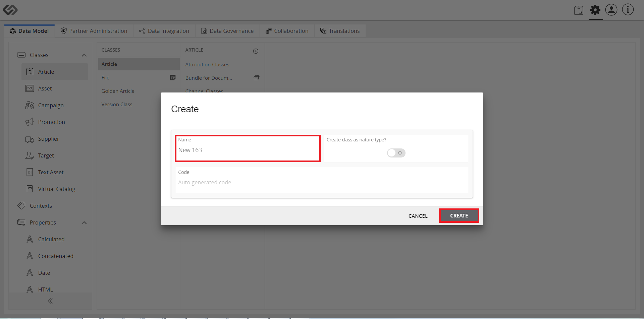Click the Text Asset icon
The image size is (644, 319).
click(x=30, y=172)
